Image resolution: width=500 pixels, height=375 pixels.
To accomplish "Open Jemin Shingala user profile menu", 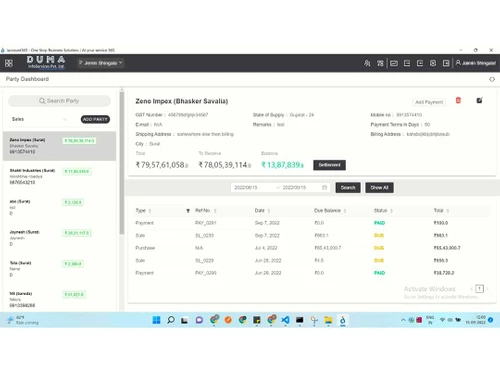I will point(476,63).
